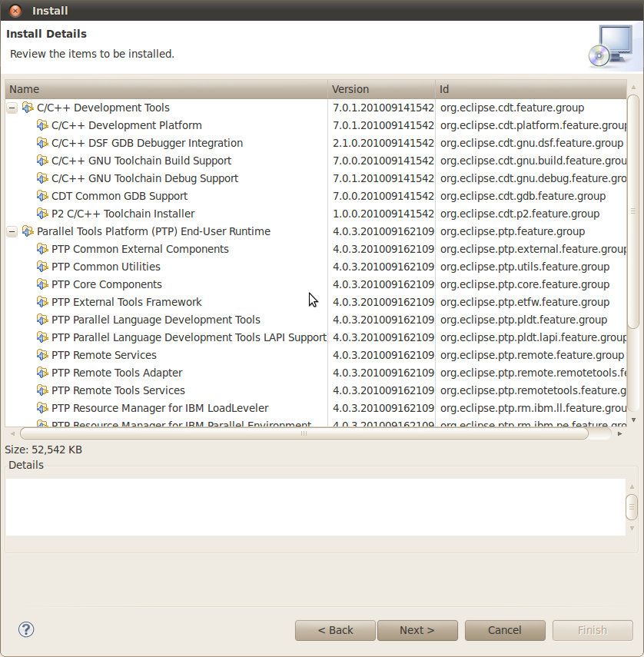
Task: Go back with the Back button
Action: [335, 630]
